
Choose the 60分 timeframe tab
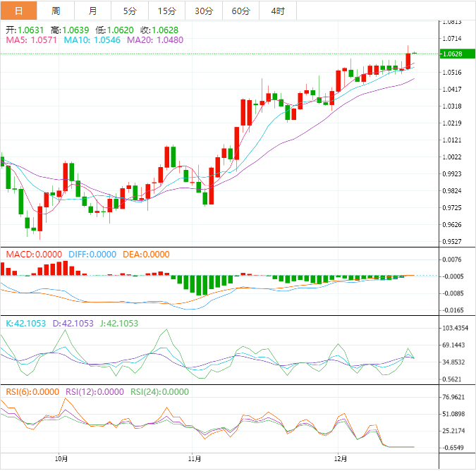pos(240,11)
